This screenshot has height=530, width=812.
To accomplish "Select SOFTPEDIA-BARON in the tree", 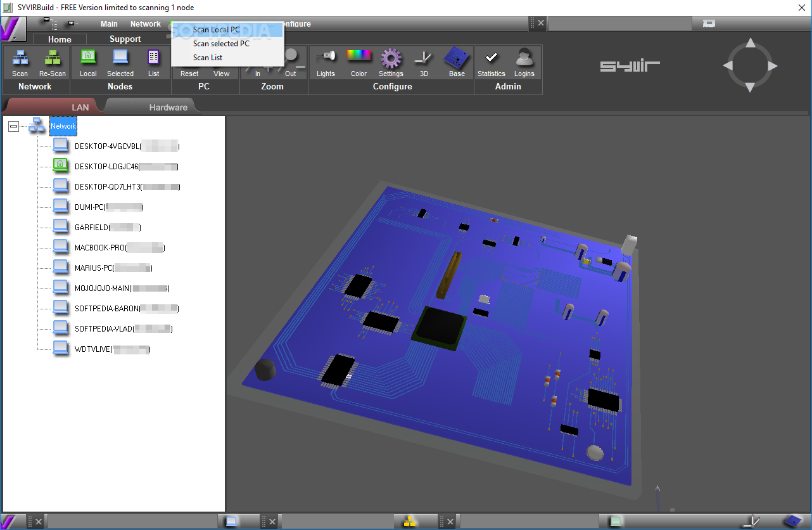I will click(127, 309).
